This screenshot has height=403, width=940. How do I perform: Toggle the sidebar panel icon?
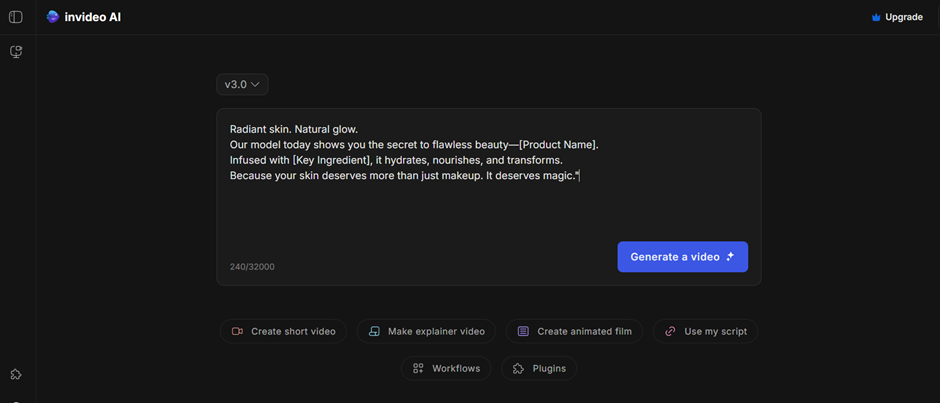coord(16,17)
